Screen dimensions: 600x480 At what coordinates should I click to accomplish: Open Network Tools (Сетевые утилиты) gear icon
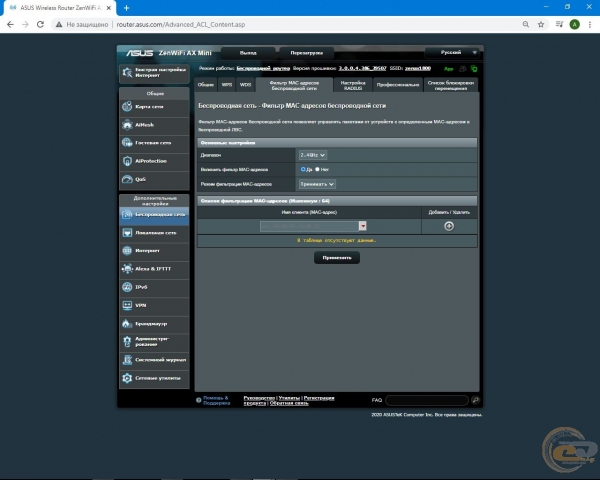(x=127, y=378)
